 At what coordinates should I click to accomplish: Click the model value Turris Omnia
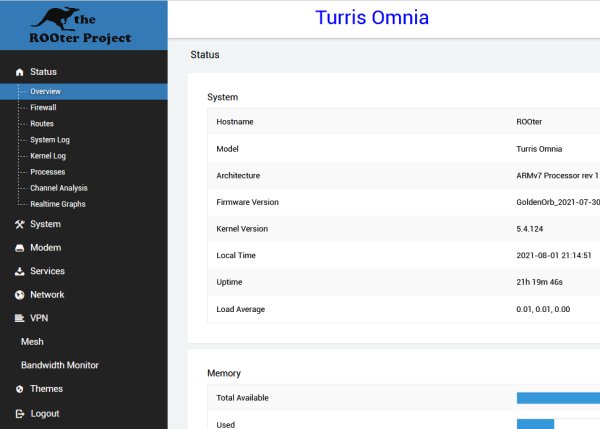[x=539, y=149]
